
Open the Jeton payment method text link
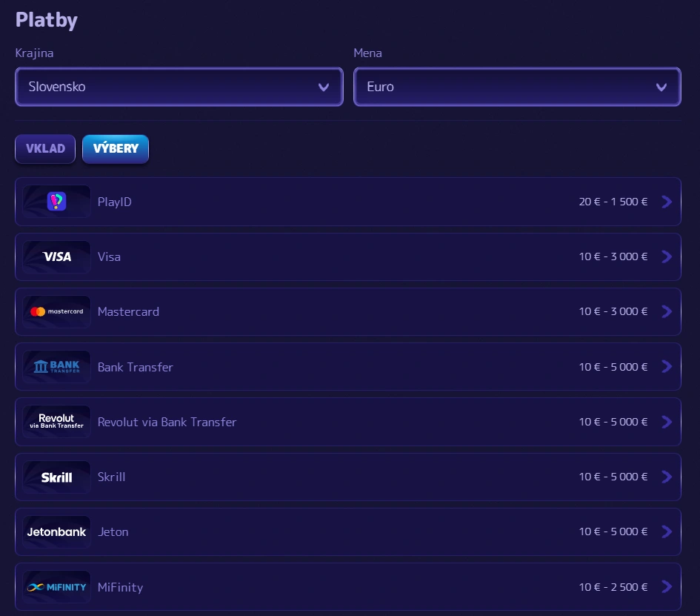[x=113, y=531]
